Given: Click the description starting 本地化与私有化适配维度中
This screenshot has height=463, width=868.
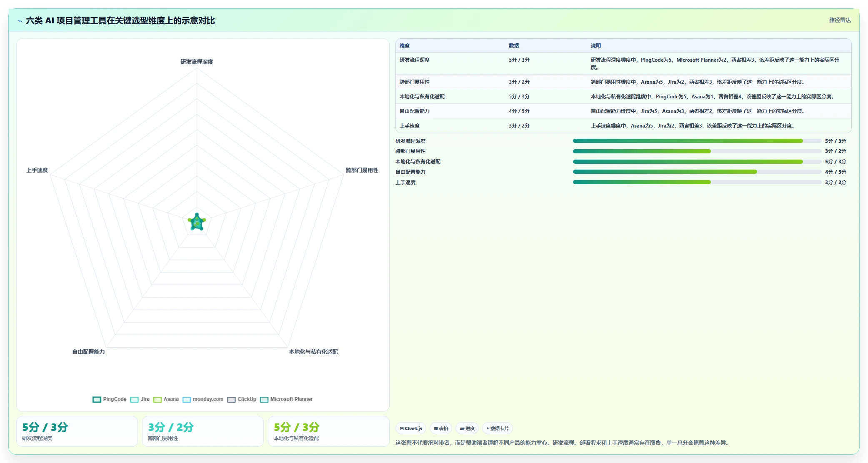Looking at the screenshot, I should [713, 97].
